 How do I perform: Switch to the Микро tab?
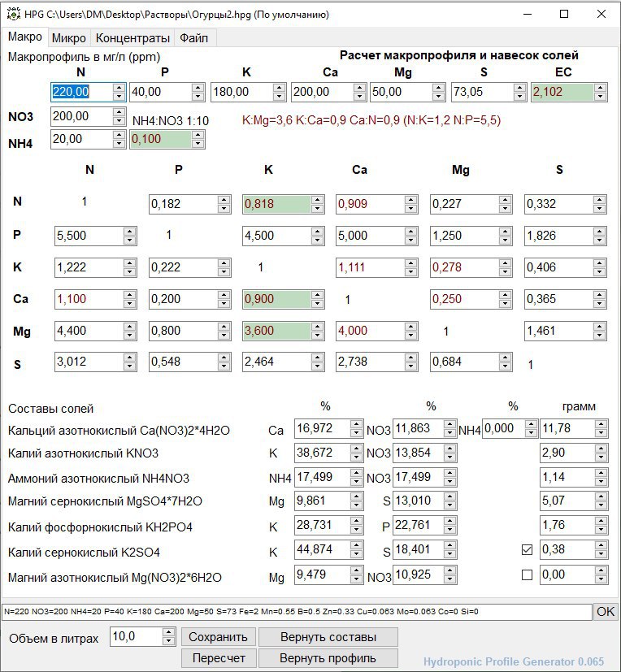(x=68, y=38)
